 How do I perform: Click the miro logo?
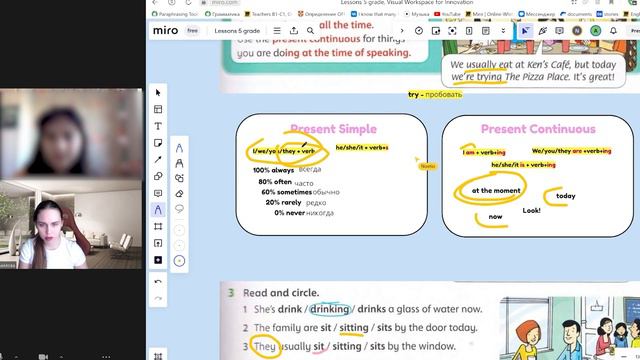(x=165, y=31)
